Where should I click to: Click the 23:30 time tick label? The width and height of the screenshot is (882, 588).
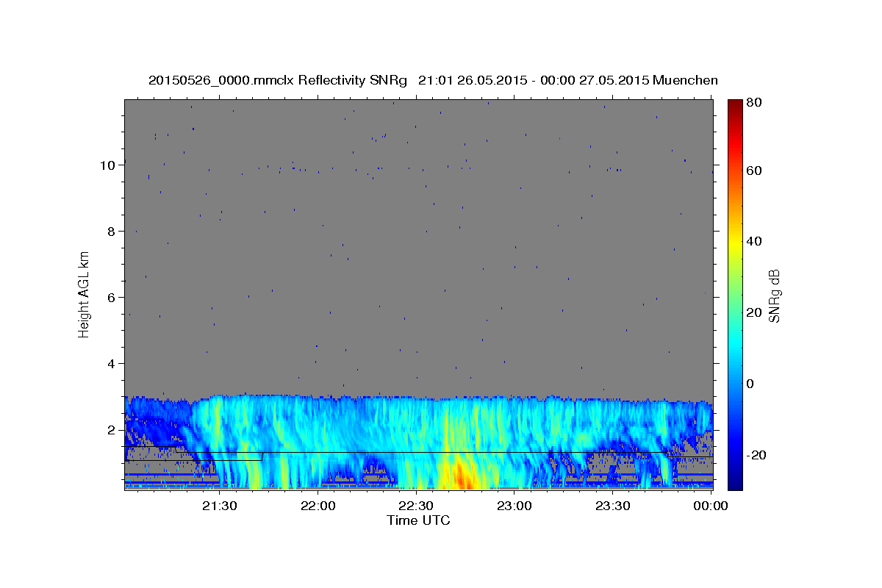tap(612, 506)
